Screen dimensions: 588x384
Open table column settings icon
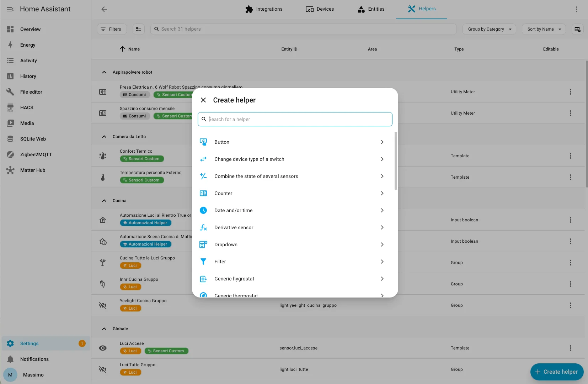point(578,29)
